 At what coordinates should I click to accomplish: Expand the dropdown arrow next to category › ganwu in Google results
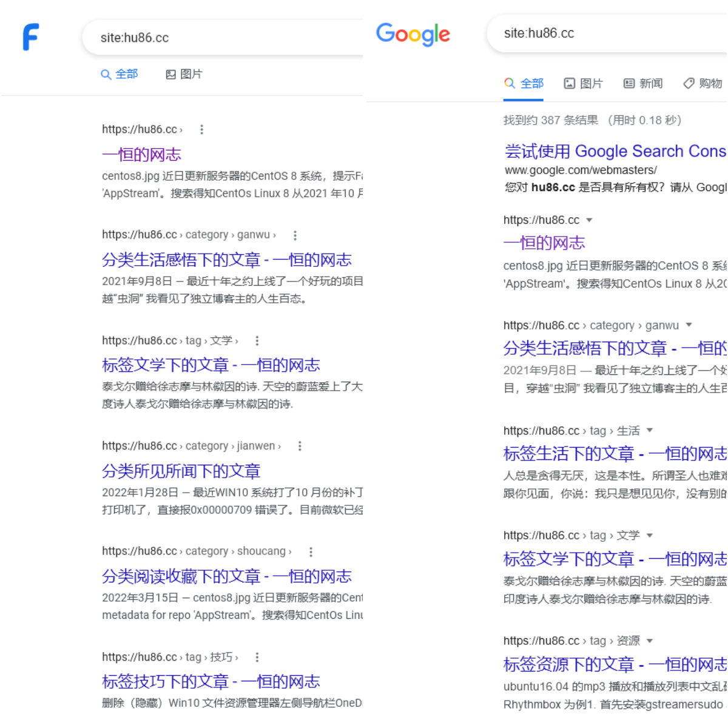(689, 325)
